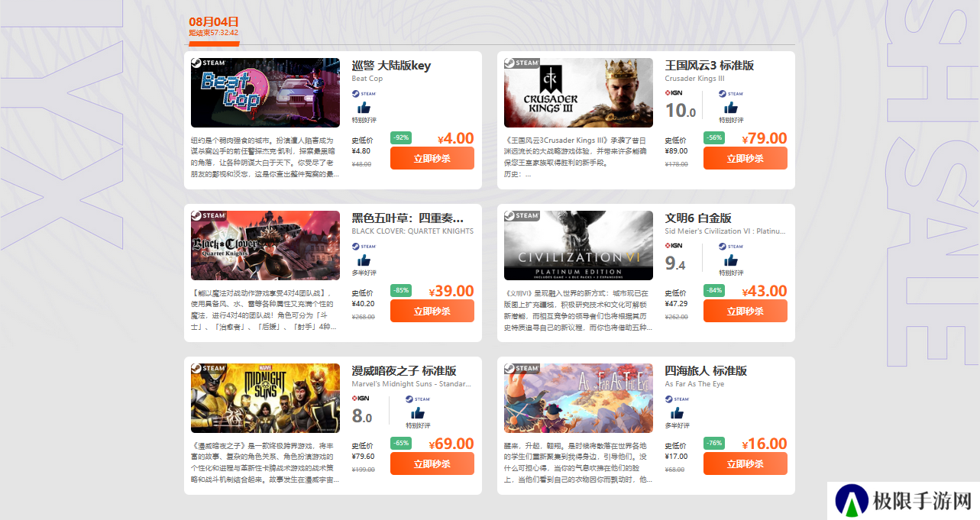The width and height of the screenshot is (980, 520).
Task: Click the small Steam logo in 四海旅人 ratings
Action: [677, 399]
